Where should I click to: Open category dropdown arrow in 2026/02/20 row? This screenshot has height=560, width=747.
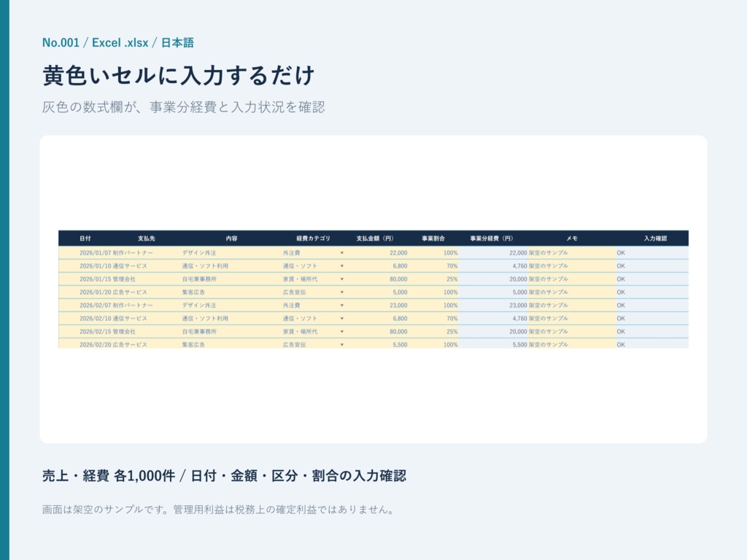(341, 345)
